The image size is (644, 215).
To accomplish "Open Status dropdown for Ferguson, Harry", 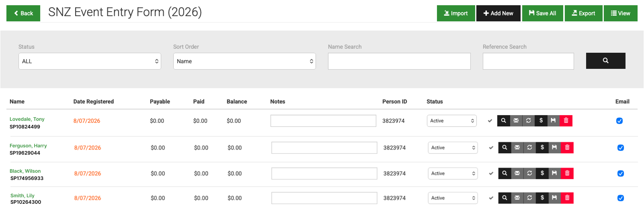I will coord(453,148).
